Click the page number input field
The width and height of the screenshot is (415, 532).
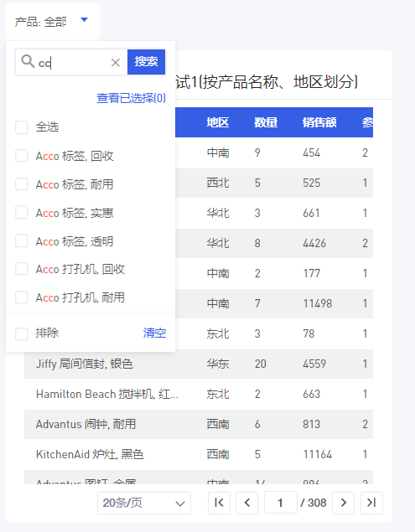point(281,503)
